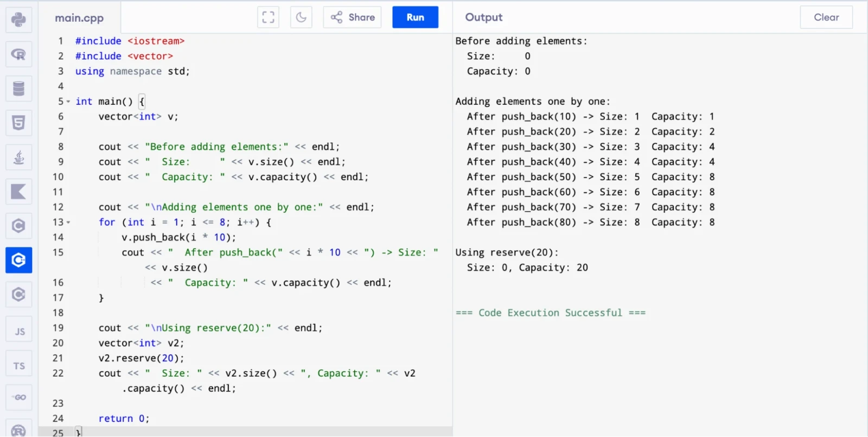
Task: Select the HTML5 editor icon
Action: 19,123
